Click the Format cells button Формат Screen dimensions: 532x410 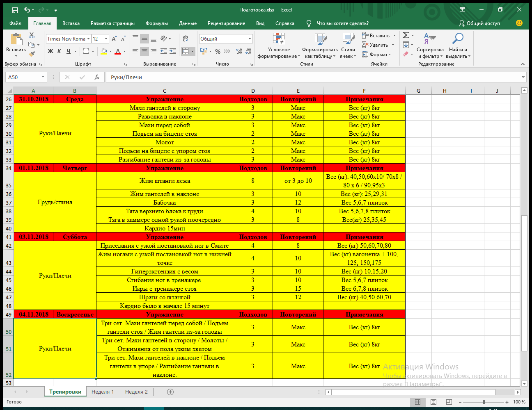pyautogui.click(x=378, y=55)
